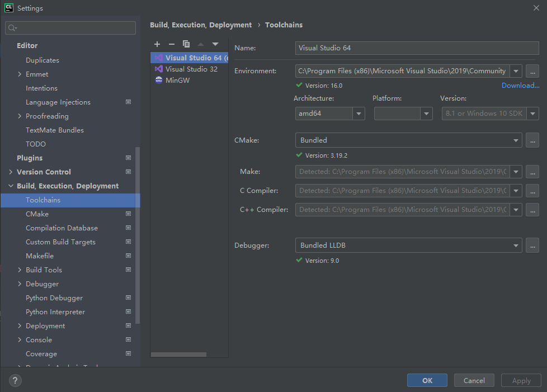Viewport: 547px width, 392px height.
Task: Open Make path dropdown
Action: 516,172
